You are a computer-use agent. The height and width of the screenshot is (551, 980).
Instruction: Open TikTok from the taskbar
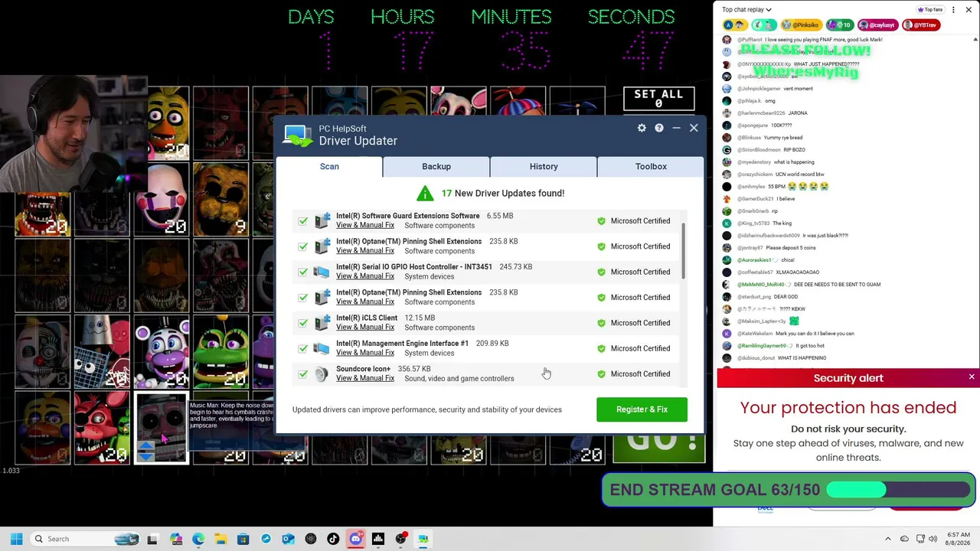coord(333,539)
